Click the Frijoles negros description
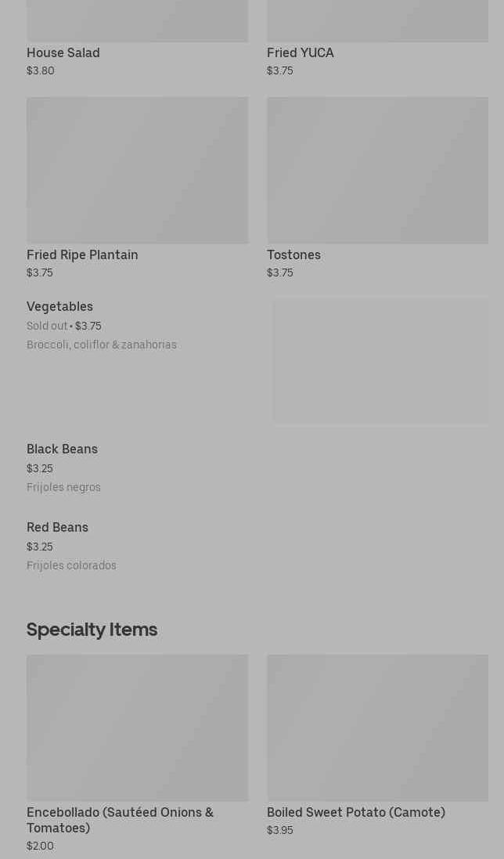Viewport: 504px width, 859px height. (x=63, y=487)
